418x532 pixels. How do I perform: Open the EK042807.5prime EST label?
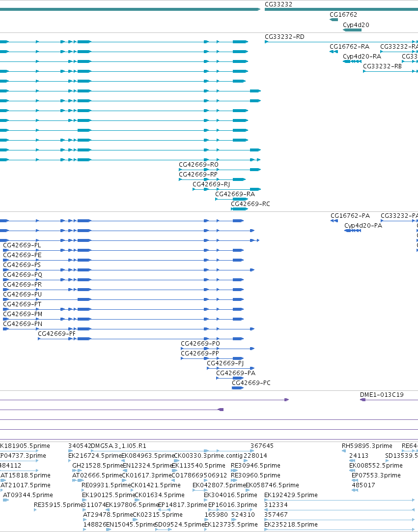[x=219, y=485]
